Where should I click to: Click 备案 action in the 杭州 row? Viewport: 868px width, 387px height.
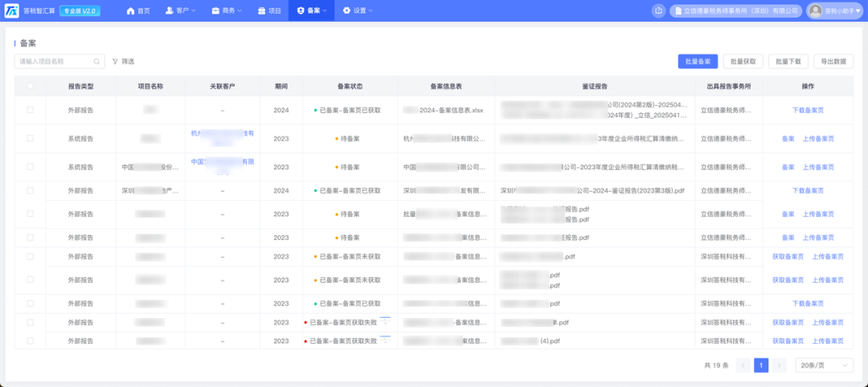(788, 139)
